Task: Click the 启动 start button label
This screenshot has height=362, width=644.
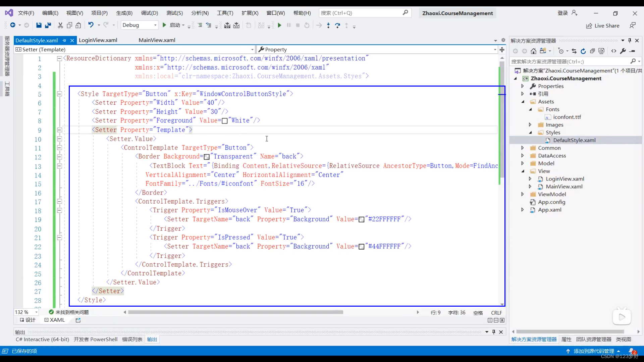Action: 175,25
